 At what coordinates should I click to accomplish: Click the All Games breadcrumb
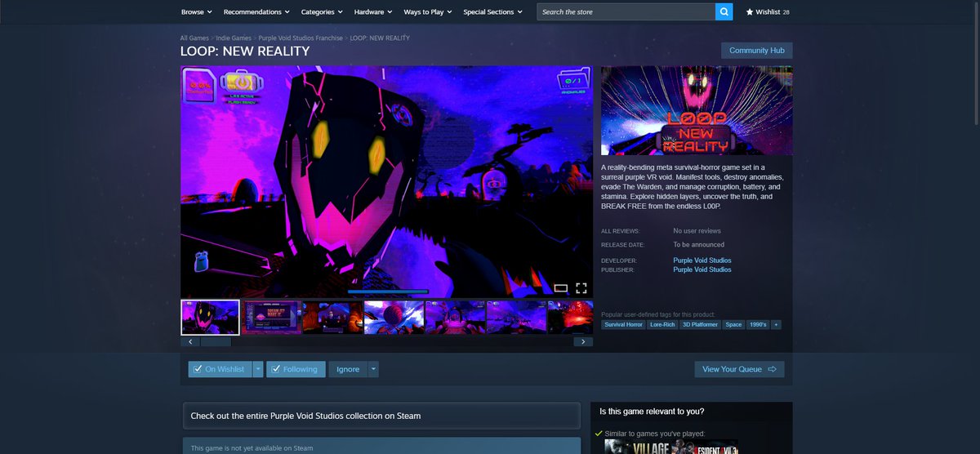[x=195, y=38]
